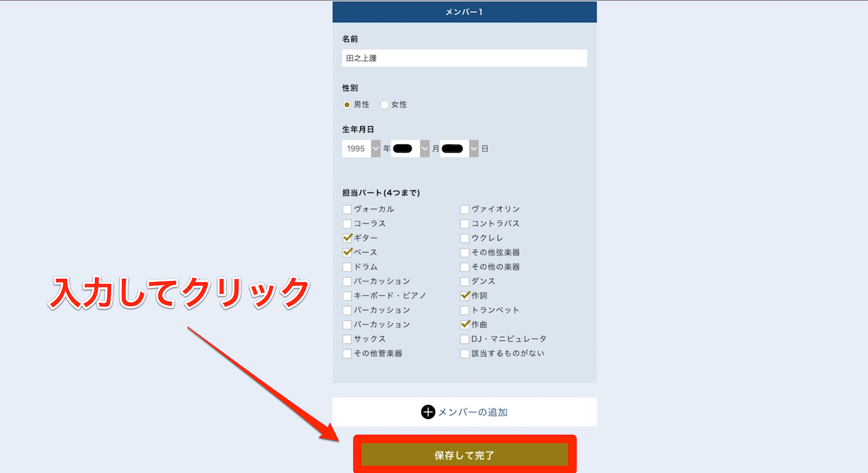Open the birth month dropdown before 月
This screenshot has height=473, width=868.
tap(411, 148)
